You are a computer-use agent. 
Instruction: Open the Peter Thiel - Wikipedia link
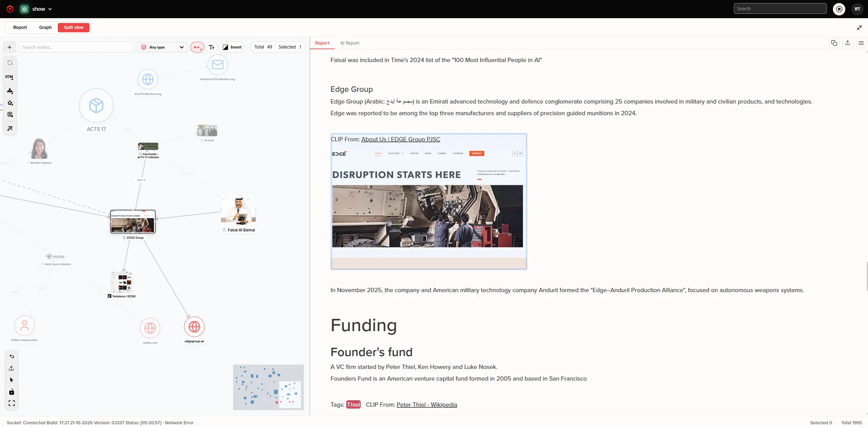(427, 404)
